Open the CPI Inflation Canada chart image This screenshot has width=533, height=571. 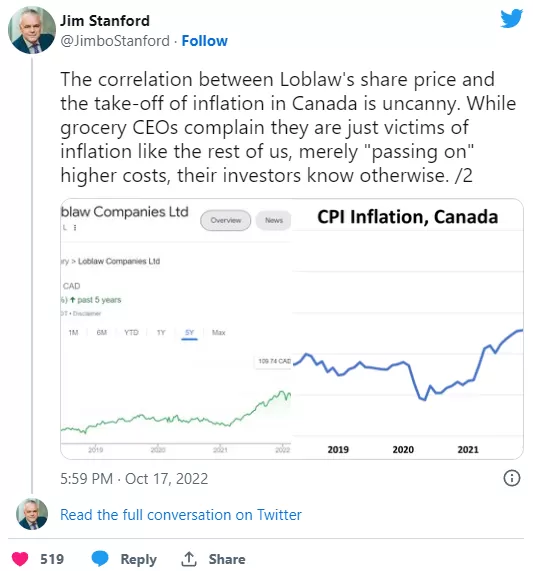(407, 328)
